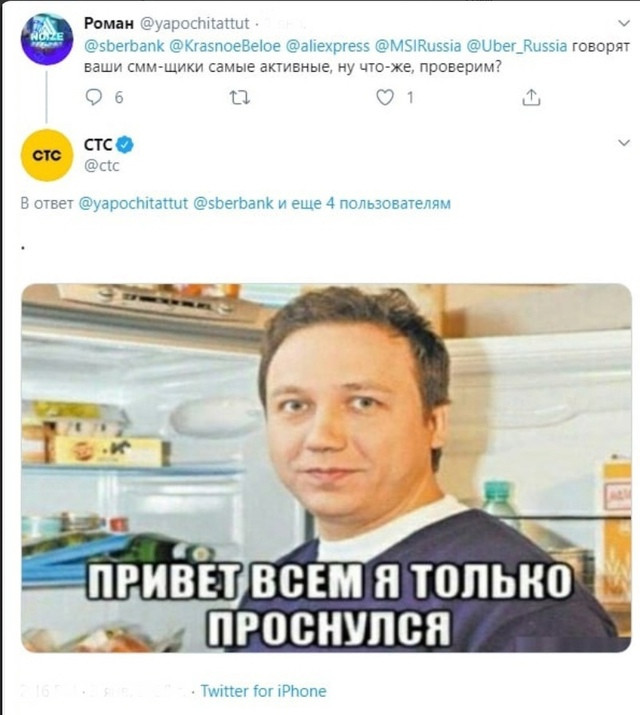Open the СТС display name

[98, 145]
